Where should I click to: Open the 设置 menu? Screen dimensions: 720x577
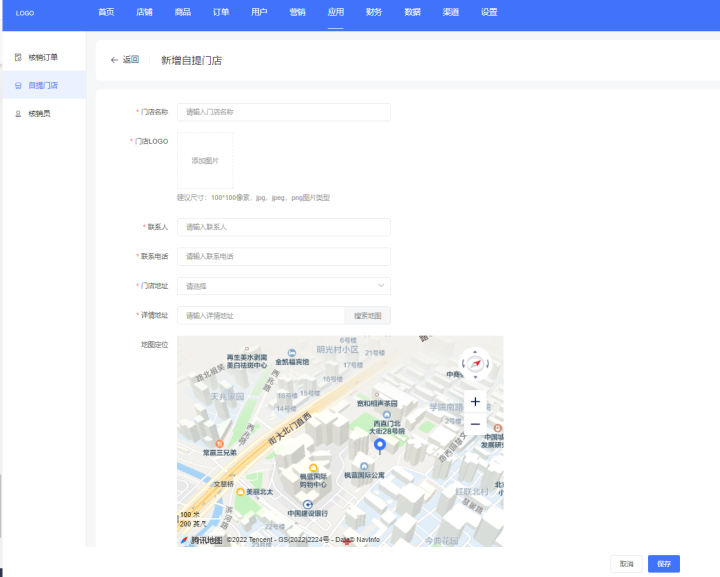[x=489, y=12]
